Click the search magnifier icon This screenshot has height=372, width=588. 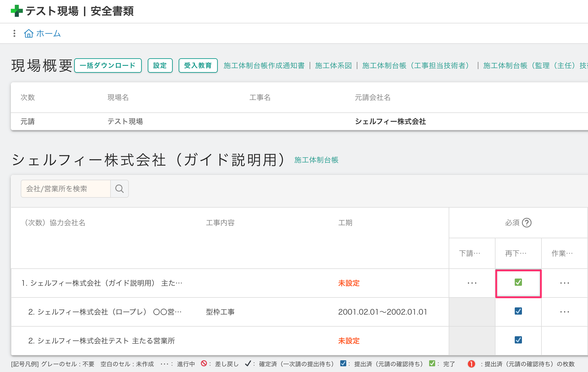click(x=120, y=189)
